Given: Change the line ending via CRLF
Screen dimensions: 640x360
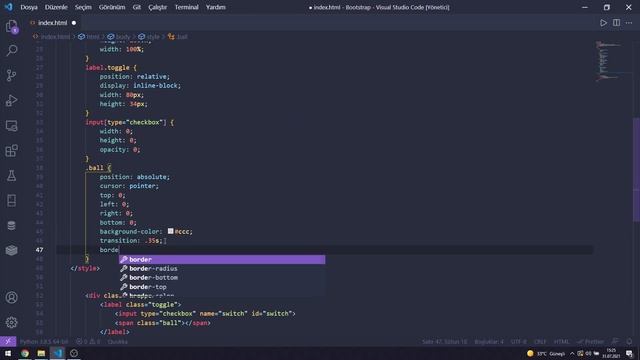Looking at the screenshot, I should [540, 342].
